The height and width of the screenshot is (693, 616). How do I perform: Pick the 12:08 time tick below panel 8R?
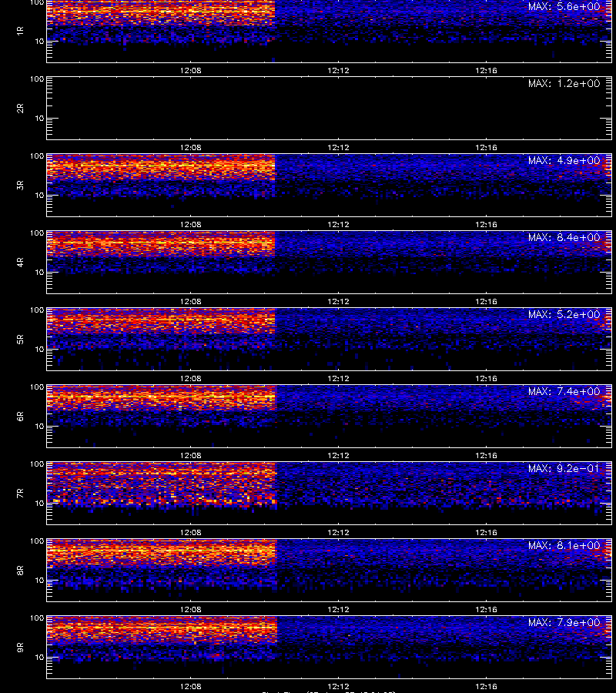190,610
